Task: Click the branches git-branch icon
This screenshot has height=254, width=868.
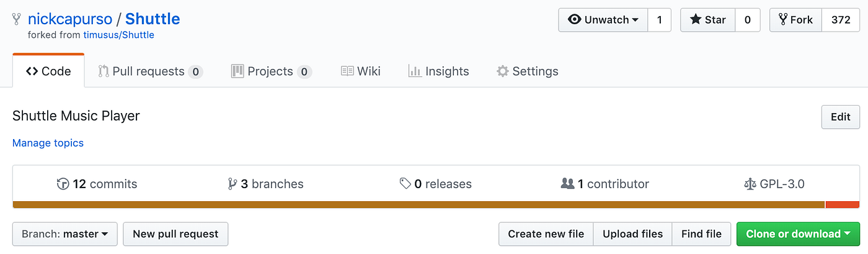Action: [232, 184]
